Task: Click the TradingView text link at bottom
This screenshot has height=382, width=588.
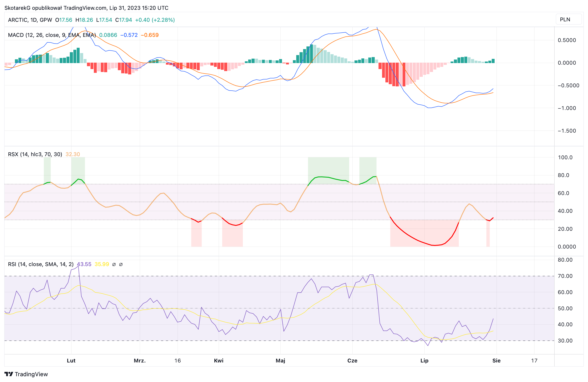Action: 31,374
